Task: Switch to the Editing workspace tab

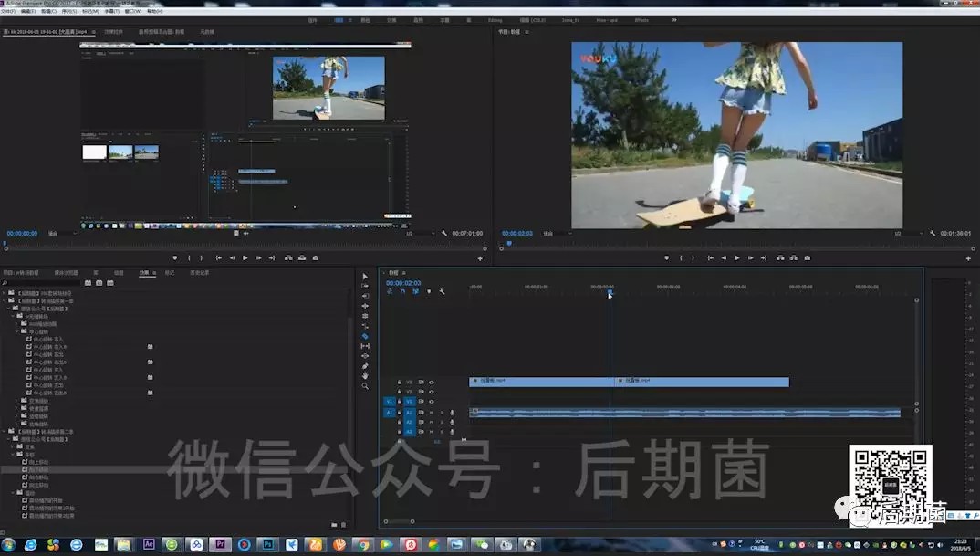Action: 495,19
